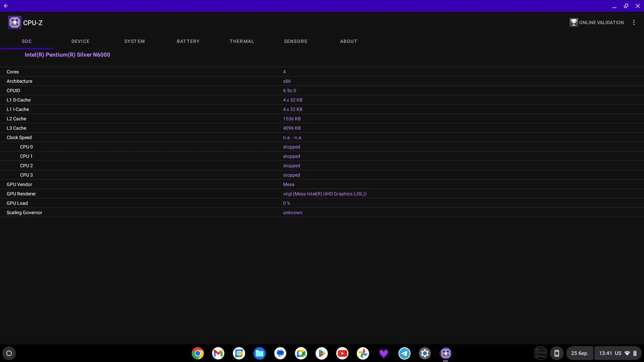Switch to the SENSORS tab
The width and height of the screenshot is (644, 362).
(x=296, y=41)
